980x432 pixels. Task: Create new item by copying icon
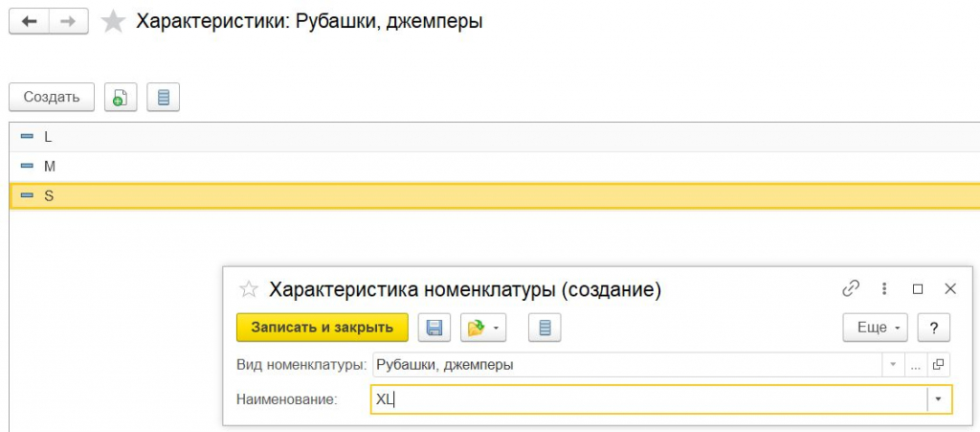121,97
